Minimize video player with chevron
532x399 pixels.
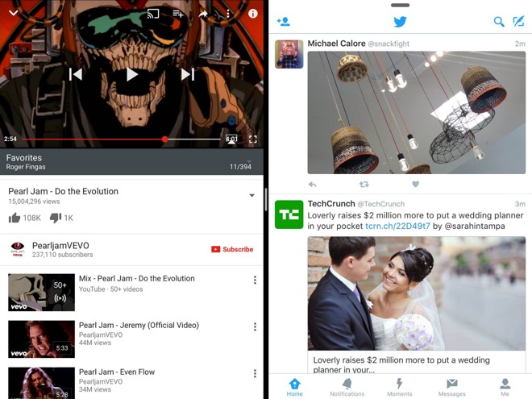point(13,14)
